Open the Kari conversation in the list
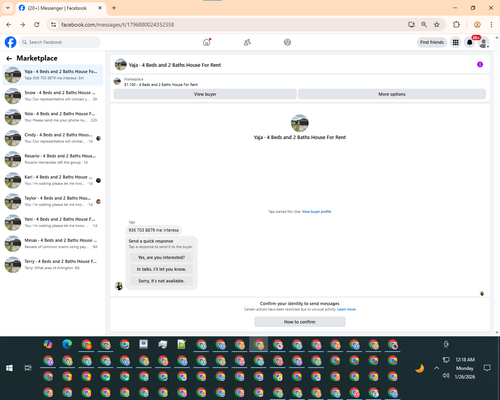 pyautogui.click(x=53, y=180)
